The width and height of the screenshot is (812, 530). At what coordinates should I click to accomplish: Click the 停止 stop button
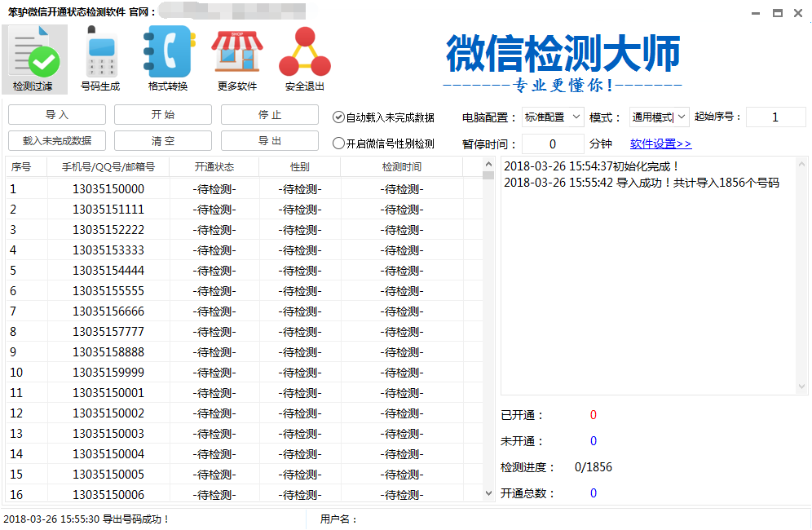pyautogui.click(x=270, y=114)
